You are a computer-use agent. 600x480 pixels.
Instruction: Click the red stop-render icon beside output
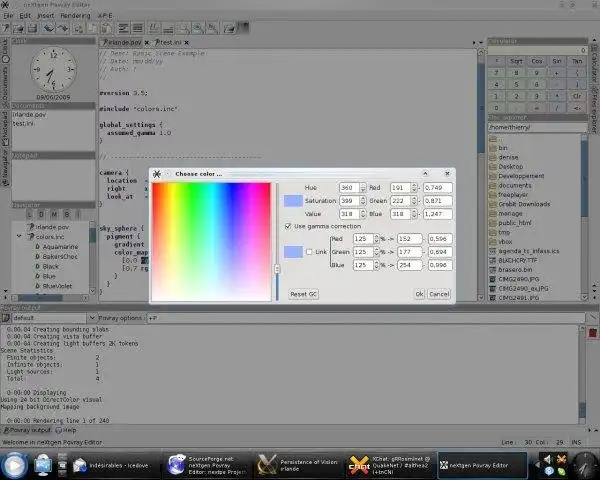coord(592,333)
